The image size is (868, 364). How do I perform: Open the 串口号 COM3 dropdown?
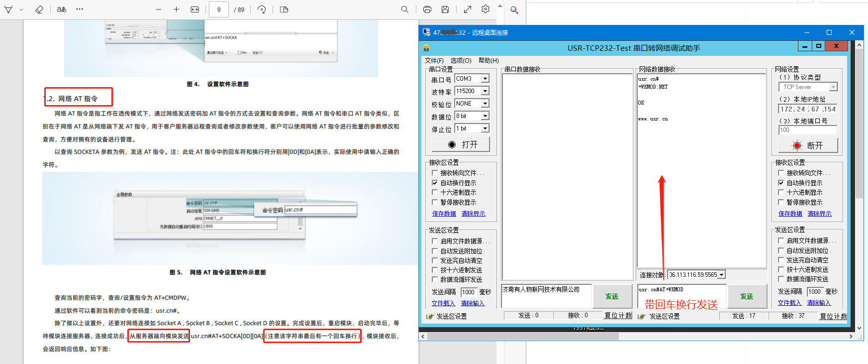point(485,79)
